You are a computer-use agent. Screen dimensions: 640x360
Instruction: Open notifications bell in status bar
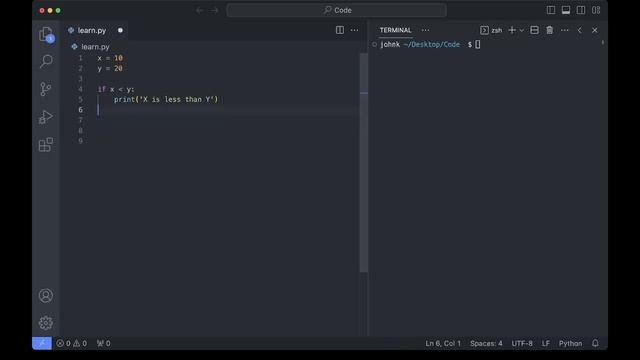click(596, 343)
